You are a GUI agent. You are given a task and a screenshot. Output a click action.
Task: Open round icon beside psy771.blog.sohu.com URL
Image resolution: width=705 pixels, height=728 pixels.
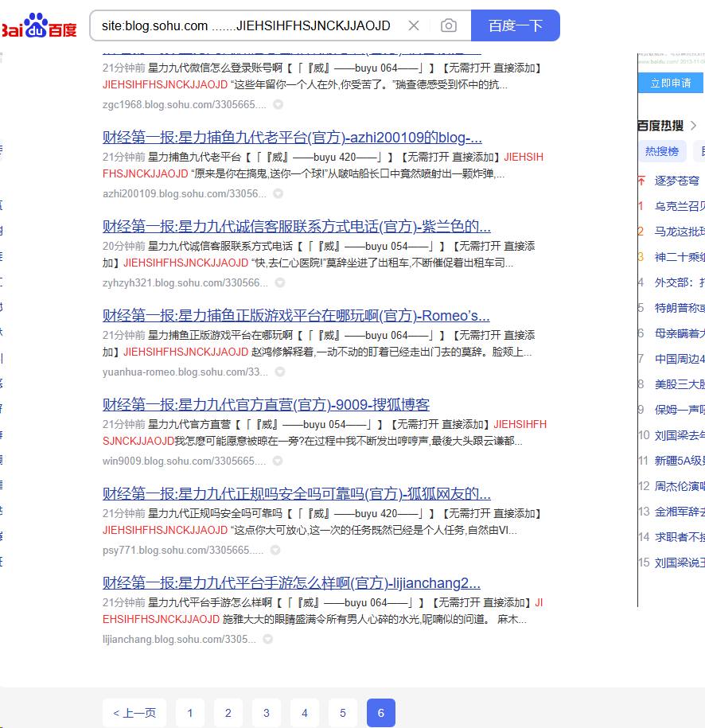pyautogui.click(x=275, y=551)
